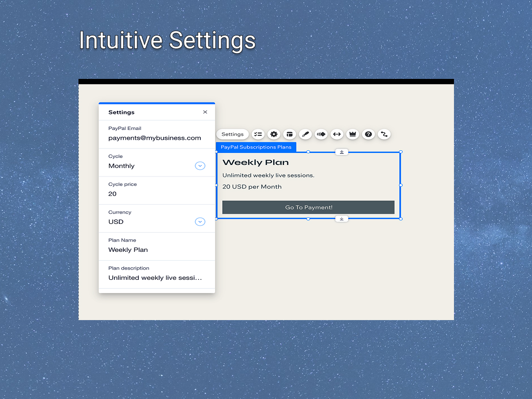Open the checklist manage icon in widget toolbar
The height and width of the screenshot is (399, 532).
pos(258,134)
